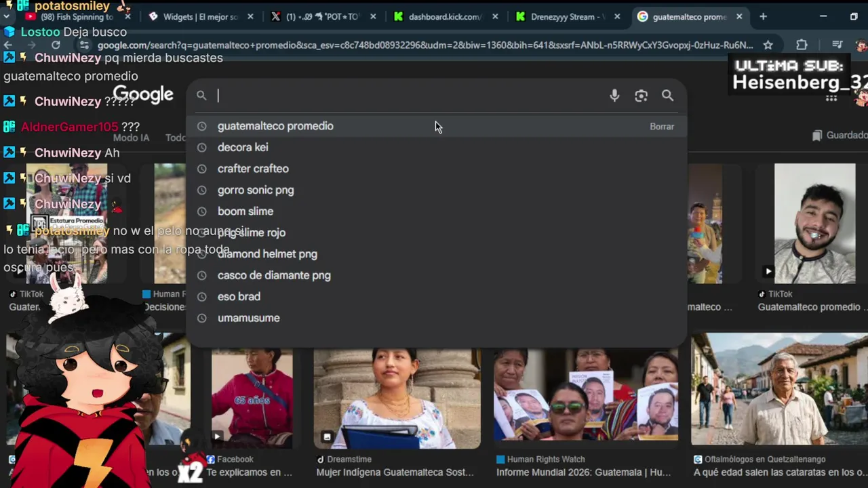Click Borrar to delete the first suggestion
868x488 pixels.
click(662, 127)
